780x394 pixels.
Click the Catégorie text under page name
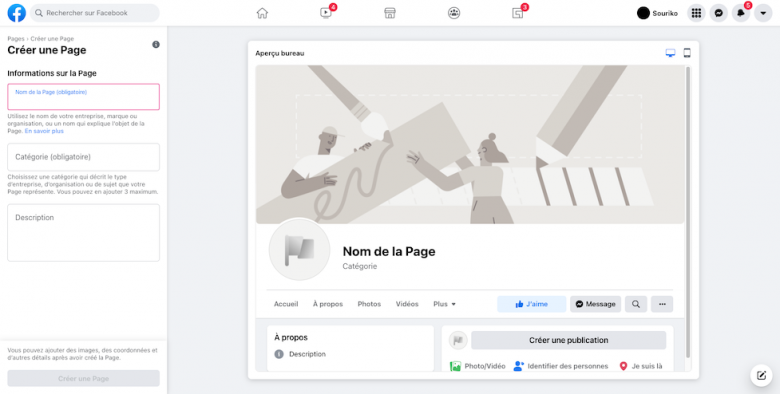(x=360, y=267)
